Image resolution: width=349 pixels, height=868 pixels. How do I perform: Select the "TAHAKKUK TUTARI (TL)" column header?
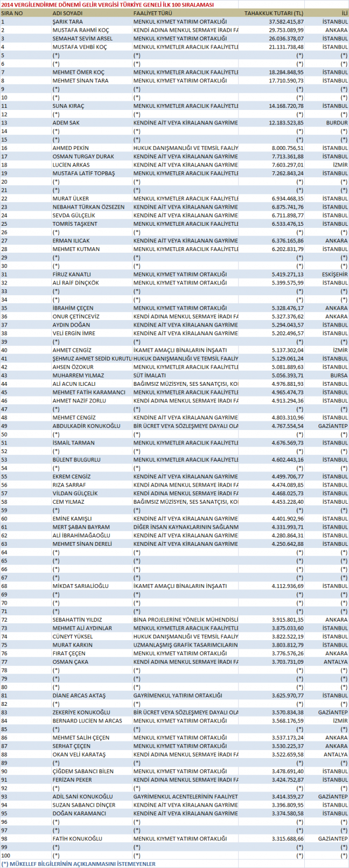click(x=273, y=13)
